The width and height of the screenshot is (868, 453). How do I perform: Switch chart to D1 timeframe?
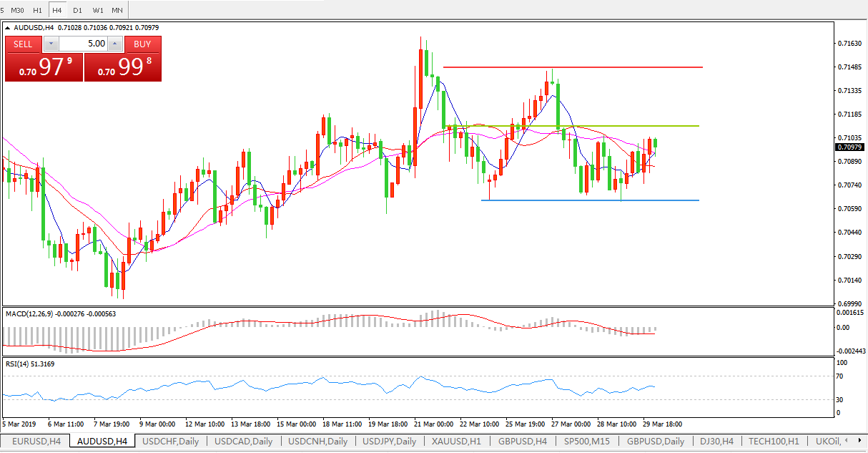(x=77, y=10)
